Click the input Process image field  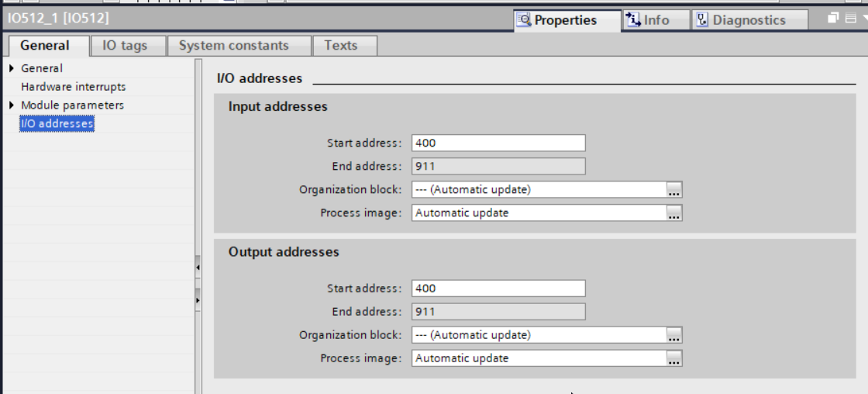(539, 213)
